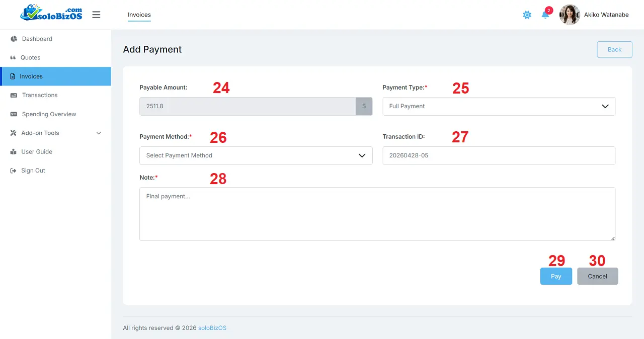
Task: Expand Add-on Tools chevron
Action: (99, 133)
